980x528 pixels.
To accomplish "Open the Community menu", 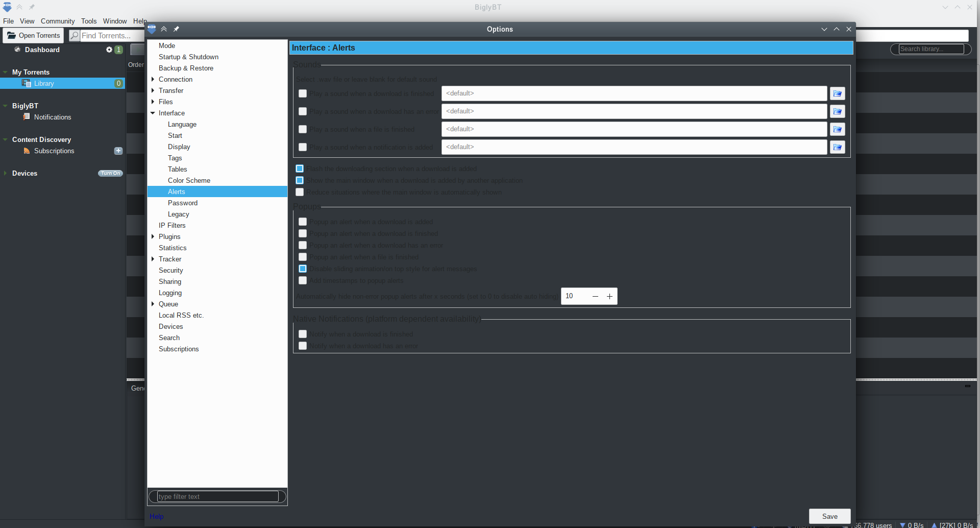I will (57, 21).
